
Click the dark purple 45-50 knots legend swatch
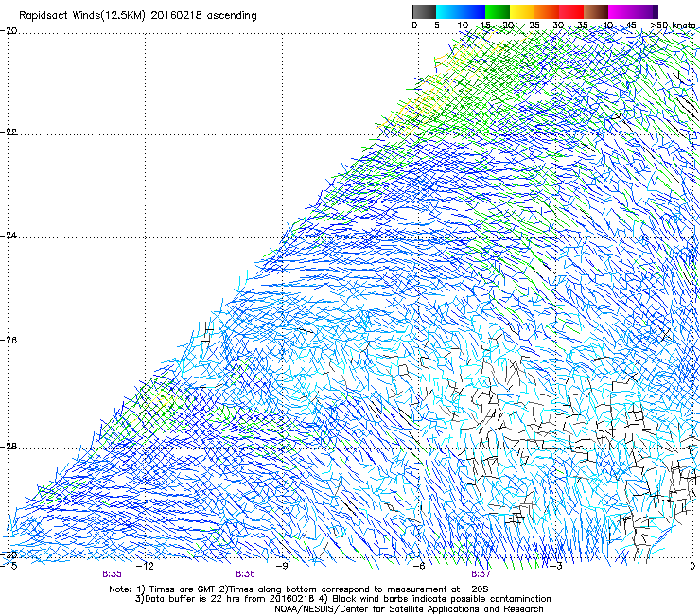[x=645, y=11]
